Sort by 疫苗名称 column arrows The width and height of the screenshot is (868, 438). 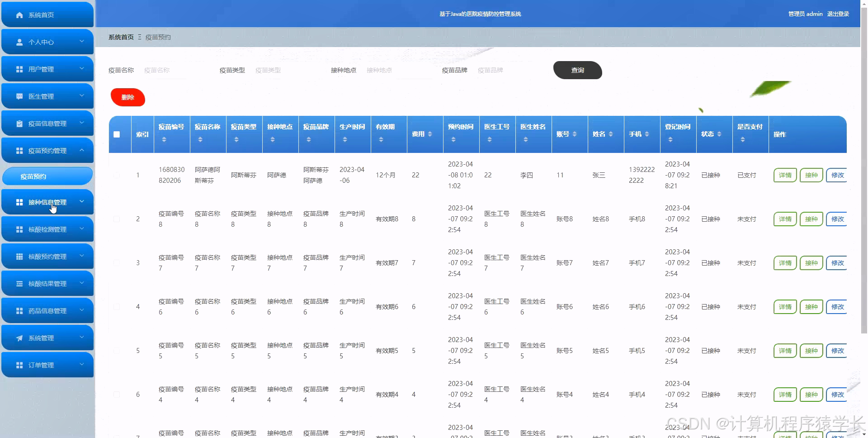click(x=200, y=140)
